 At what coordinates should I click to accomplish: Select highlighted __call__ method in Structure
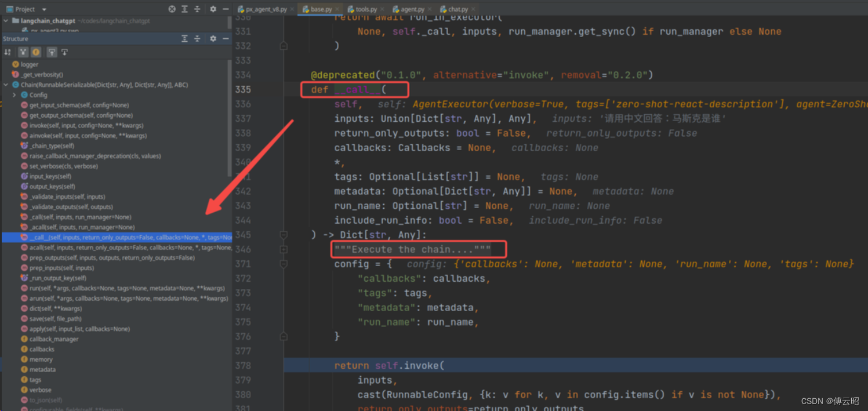coord(117,237)
